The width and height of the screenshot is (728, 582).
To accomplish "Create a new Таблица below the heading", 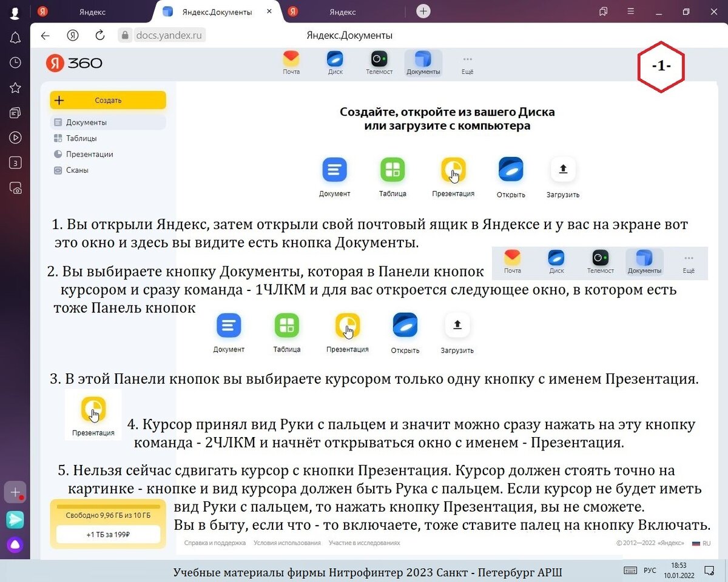I will tap(393, 177).
